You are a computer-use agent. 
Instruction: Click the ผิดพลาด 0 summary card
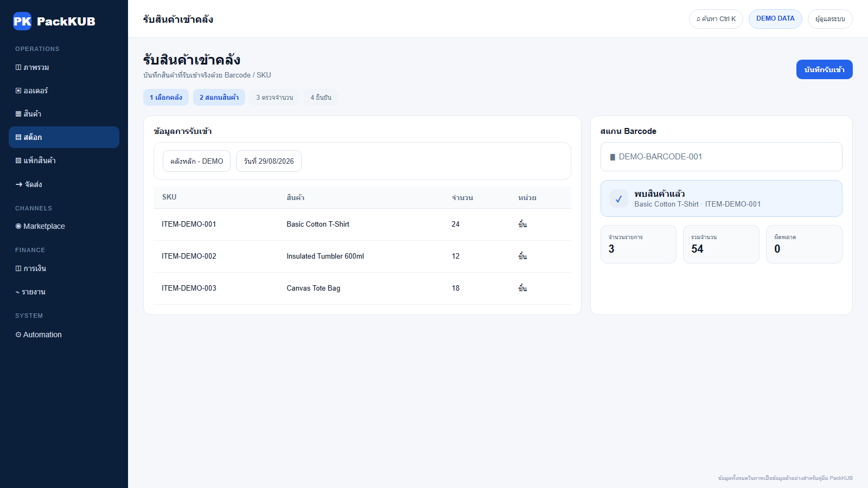click(x=804, y=245)
